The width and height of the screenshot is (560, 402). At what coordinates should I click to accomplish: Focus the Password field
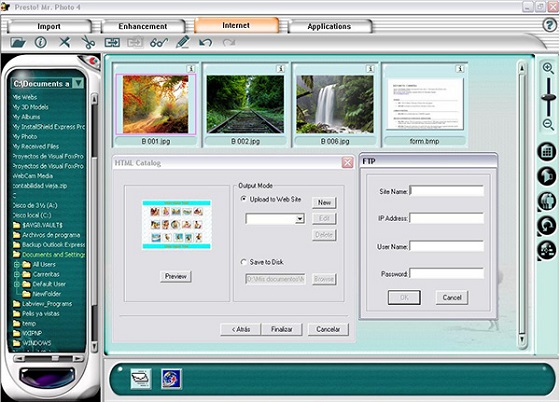tap(447, 274)
